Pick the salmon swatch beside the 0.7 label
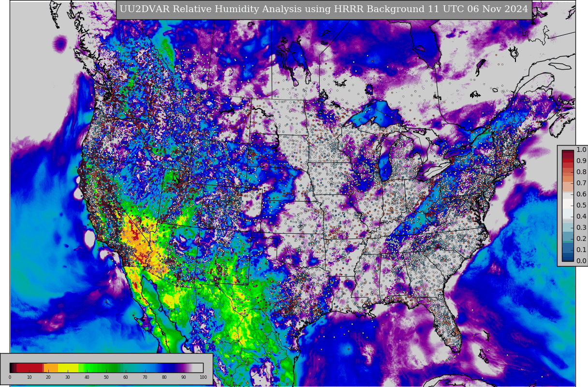This screenshot has width=588, height=387. 568,186
